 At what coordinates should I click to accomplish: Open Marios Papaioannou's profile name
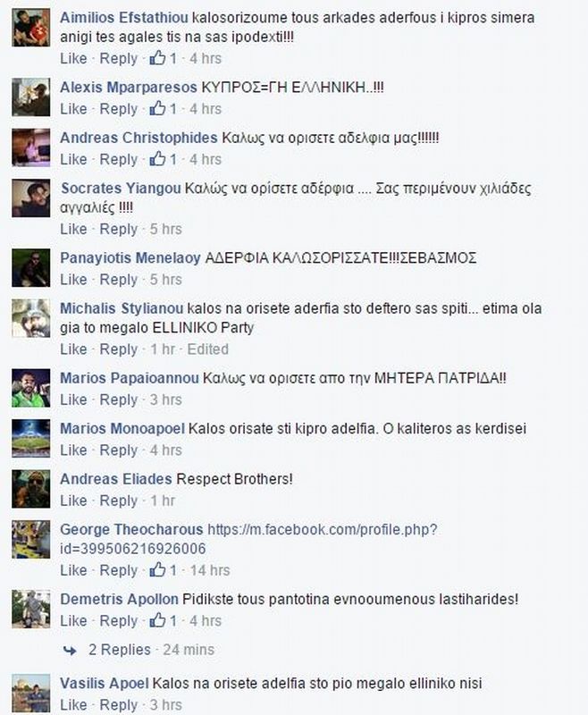(x=130, y=378)
